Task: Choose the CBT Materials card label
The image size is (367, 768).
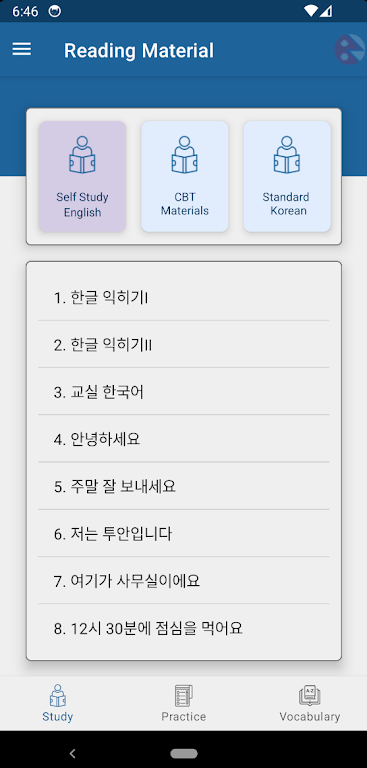Action: pyautogui.click(x=185, y=204)
